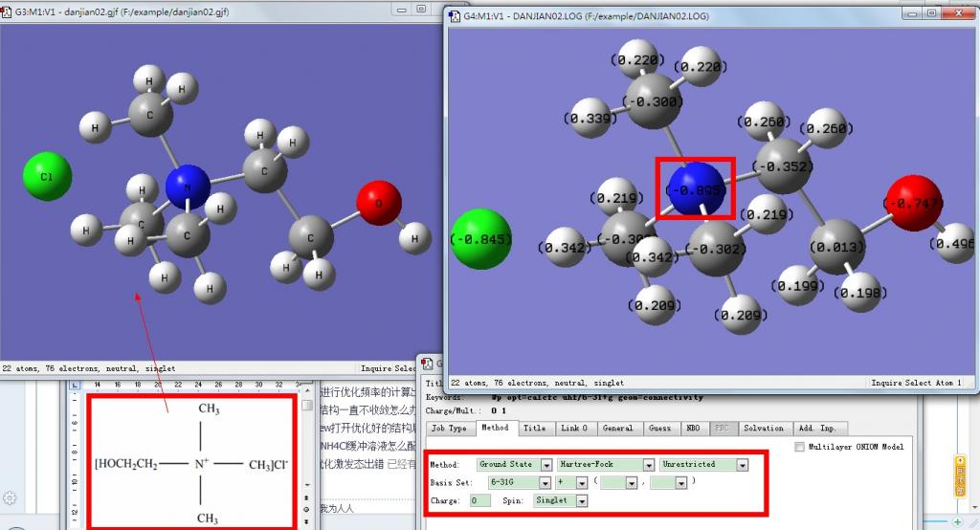Select the hydrogen atom labeled (0.199)

point(797,286)
